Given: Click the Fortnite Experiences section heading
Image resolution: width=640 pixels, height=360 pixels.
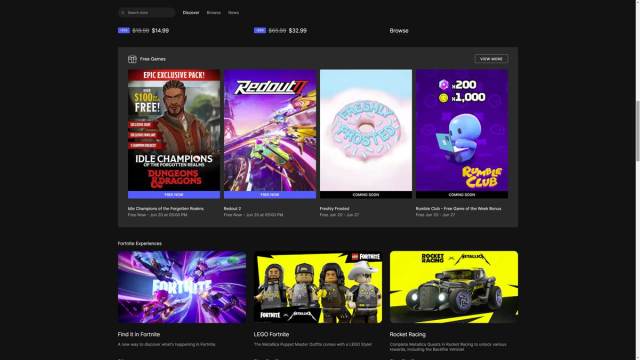Looking at the screenshot, I should point(140,244).
